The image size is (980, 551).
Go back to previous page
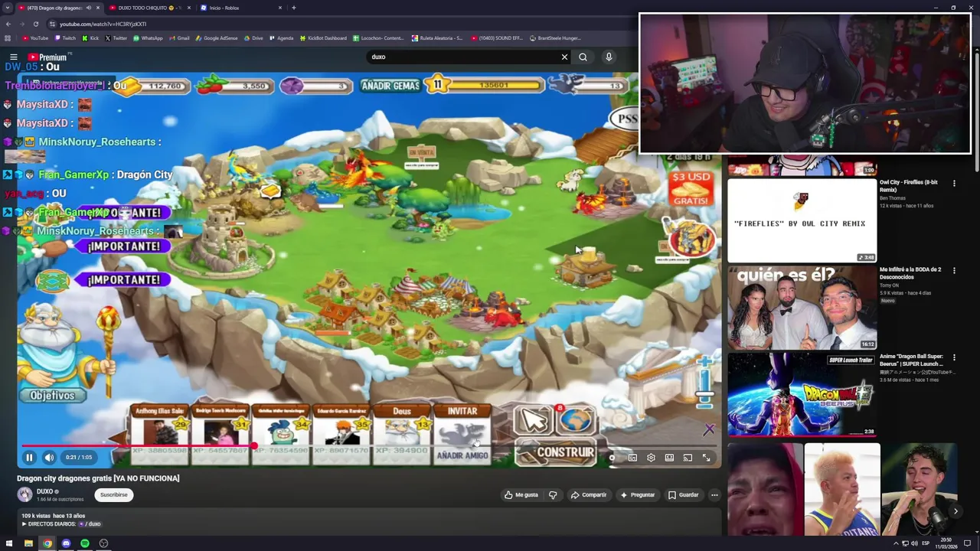(8, 24)
